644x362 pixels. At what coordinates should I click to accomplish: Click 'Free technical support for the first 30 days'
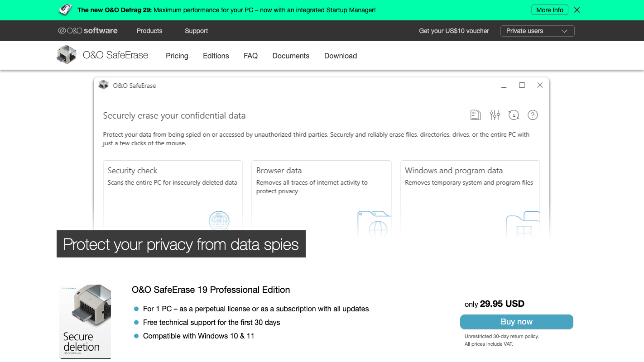(211, 322)
